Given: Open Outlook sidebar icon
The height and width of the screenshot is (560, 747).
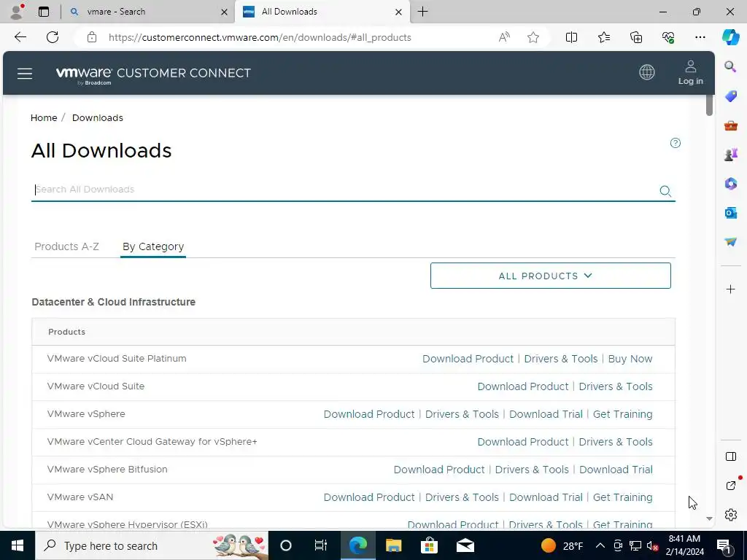Looking at the screenshot, I should (x=730, y=213).
